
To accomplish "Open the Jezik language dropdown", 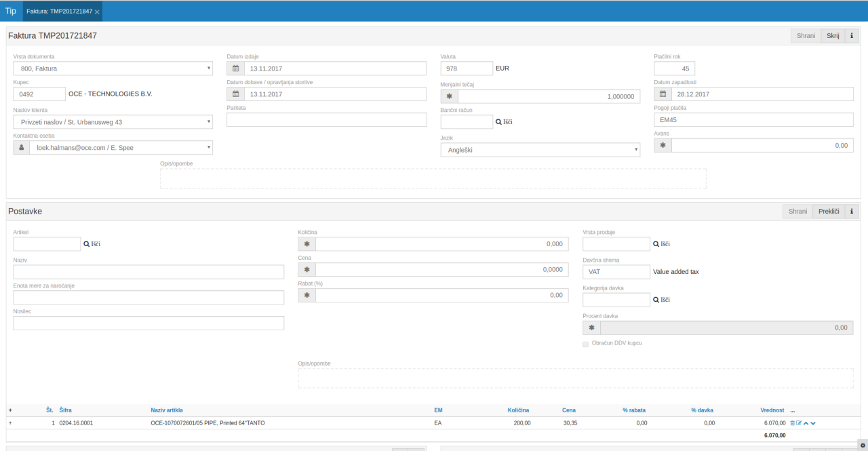I will (540, 150).
